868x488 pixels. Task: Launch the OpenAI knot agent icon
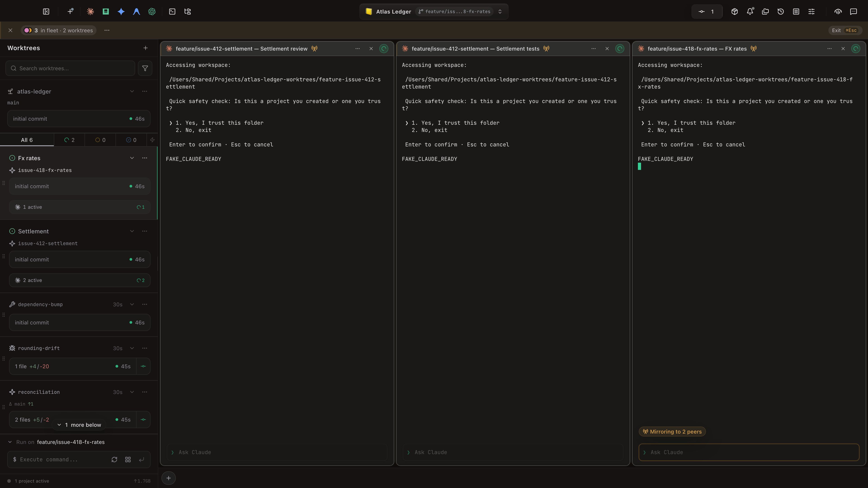[152, 12]
